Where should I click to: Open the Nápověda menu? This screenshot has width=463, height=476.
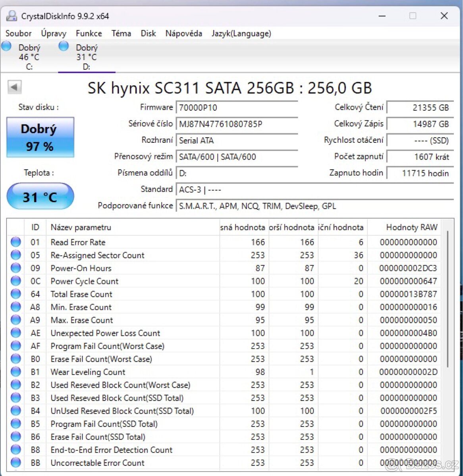pos(183,33)
